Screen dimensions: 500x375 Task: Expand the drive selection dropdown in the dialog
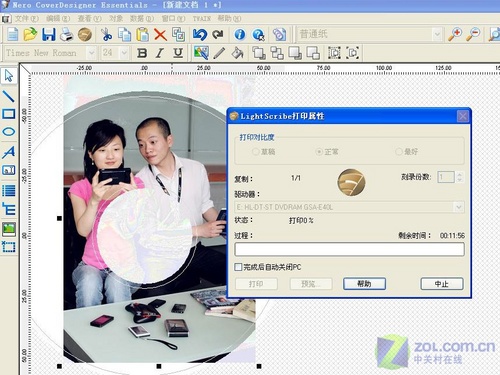click(459, 207)
